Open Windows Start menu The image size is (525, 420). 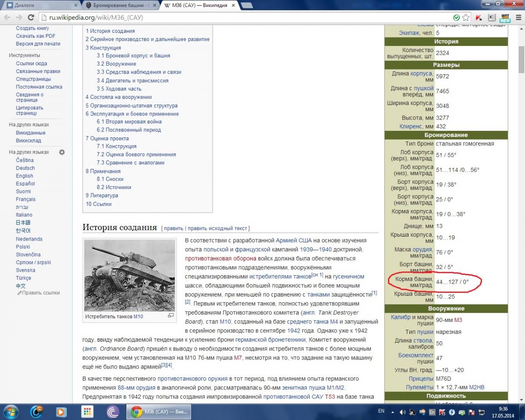[10, 412]
